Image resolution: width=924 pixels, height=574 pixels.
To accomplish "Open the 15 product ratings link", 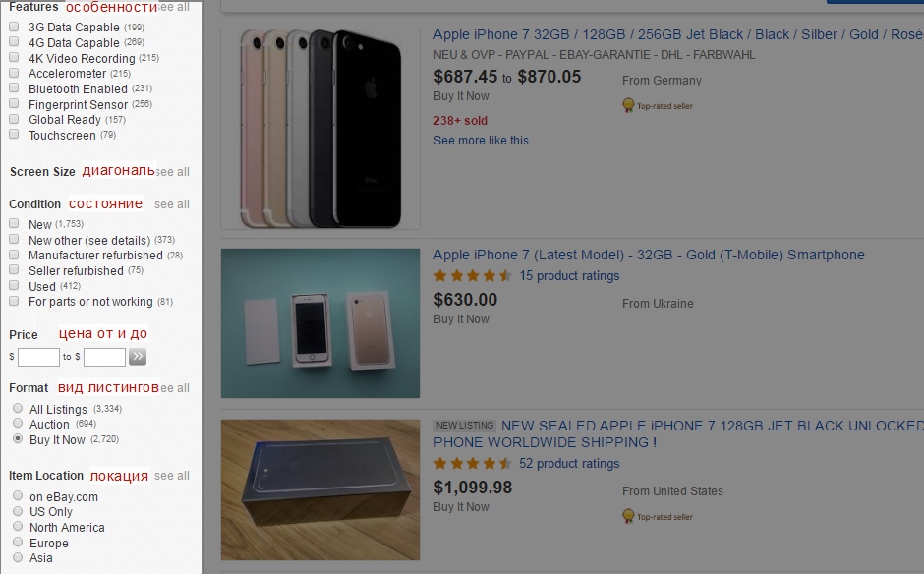I will coord(569,276).
